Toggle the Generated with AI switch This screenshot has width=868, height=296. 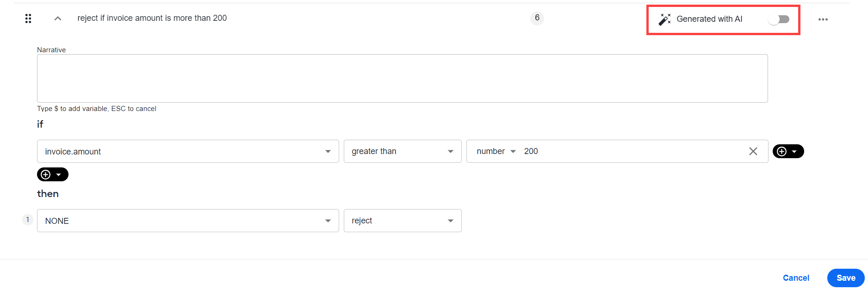[779, 19]
